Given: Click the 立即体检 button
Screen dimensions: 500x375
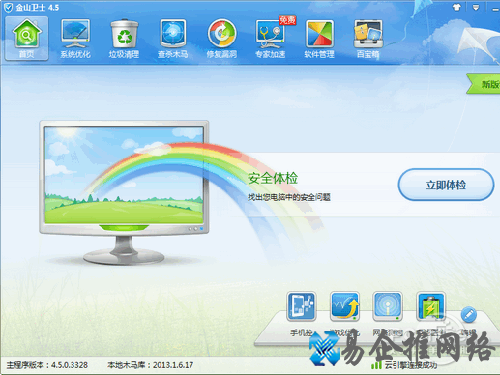Looking at the screenshot, I should coord(446,185).
